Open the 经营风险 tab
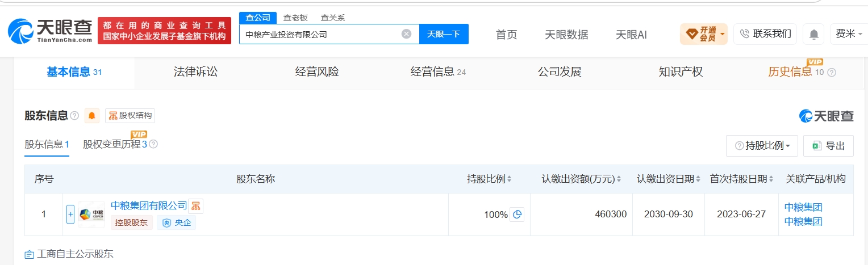The width and height of the screenshot is (868, 265). (317, 72)
